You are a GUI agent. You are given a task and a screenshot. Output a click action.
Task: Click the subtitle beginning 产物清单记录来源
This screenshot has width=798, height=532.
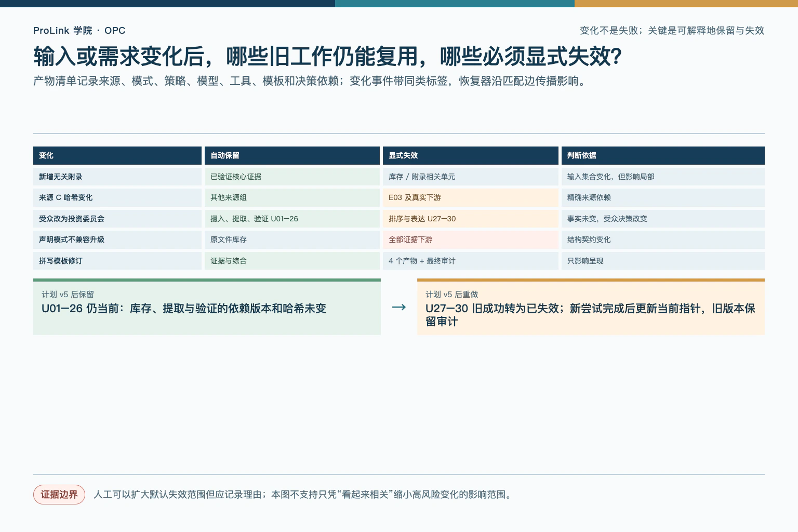point(311,81)
